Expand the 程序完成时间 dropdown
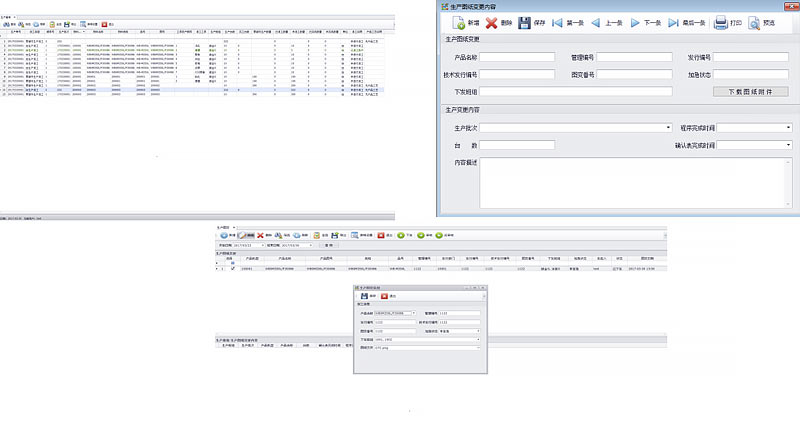This screenshot has width=800, height=426. pyautogui.click(x=789, y=128)
